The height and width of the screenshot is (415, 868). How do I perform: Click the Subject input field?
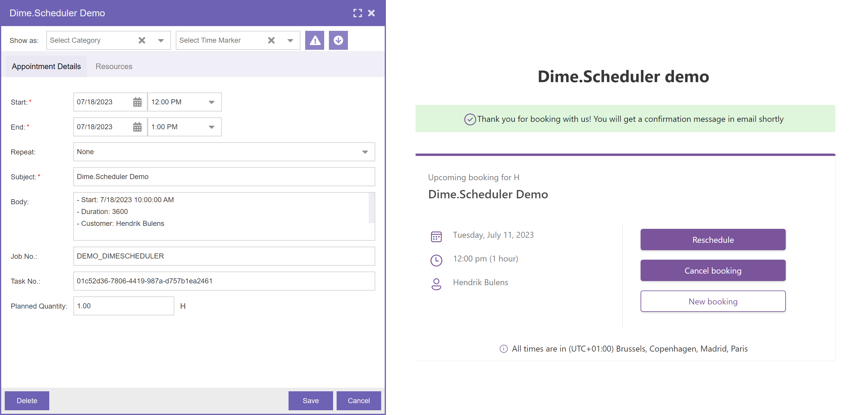[x=224, y=177]
